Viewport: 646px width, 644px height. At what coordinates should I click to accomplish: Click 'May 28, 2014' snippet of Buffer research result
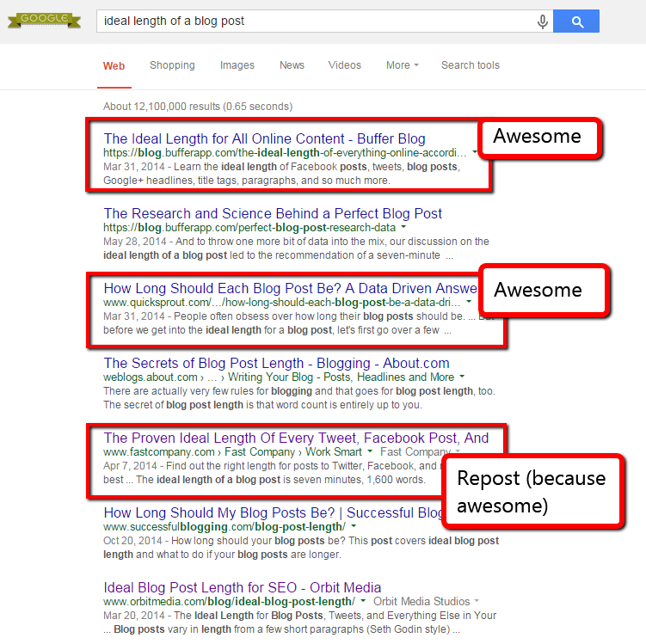[x=296, y=248]
